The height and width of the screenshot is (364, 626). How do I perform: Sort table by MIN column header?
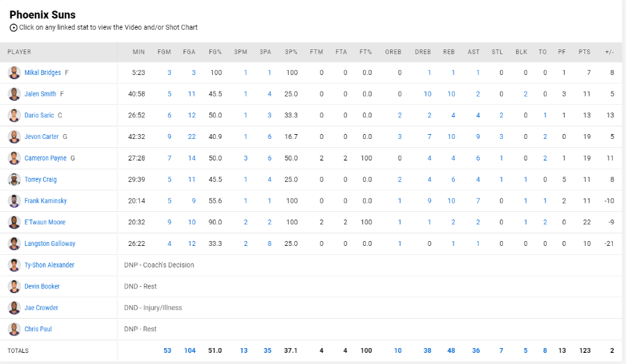[138, 52]
